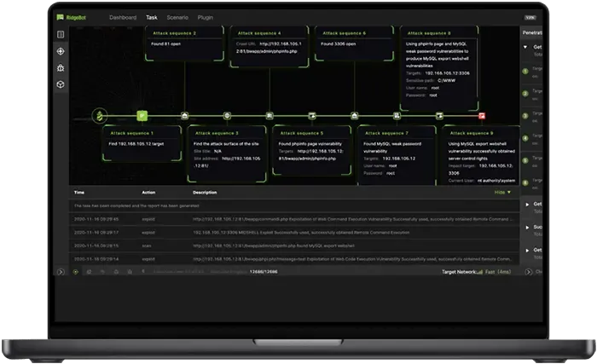
Task: Select the bug icon in the sidebar
Action: 61,68
